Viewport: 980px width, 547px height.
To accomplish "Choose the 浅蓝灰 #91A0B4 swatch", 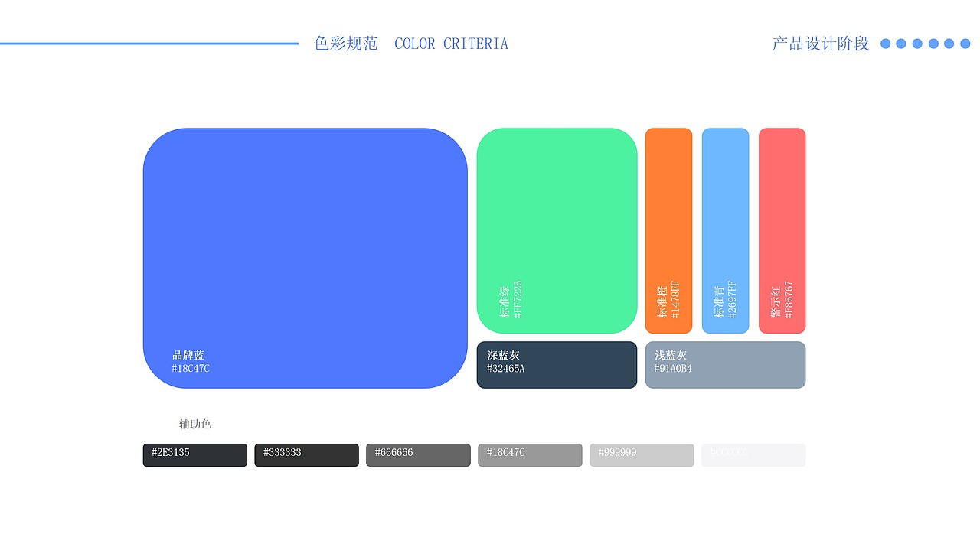I will (725, 365).
